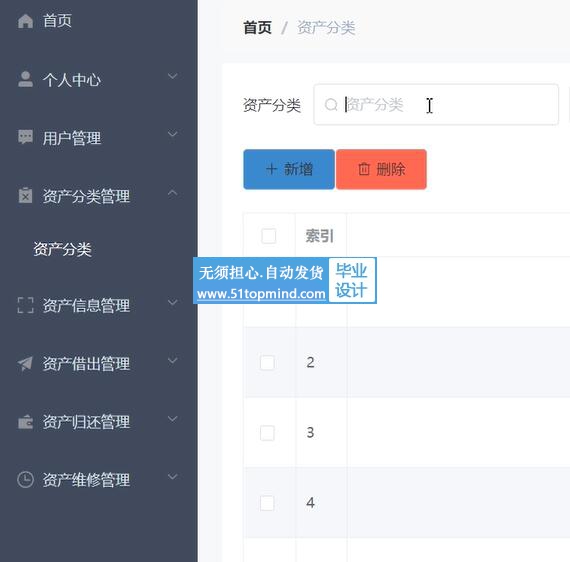570x562 pixels.
Task: Open the 资产信息管理 menu
Action: click(x=86, y=305)
